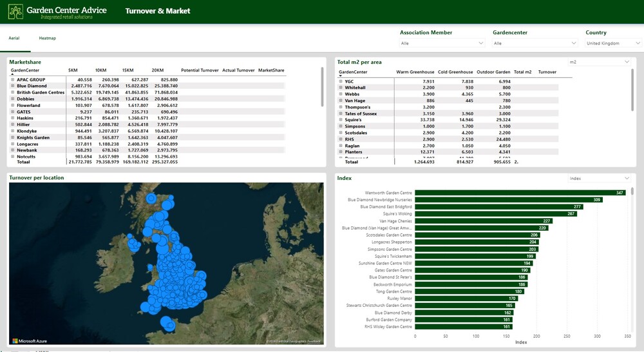The image size is (644, 352).
Task: Open the Gardencenter filter dropdown
Action: coord(535,43)
